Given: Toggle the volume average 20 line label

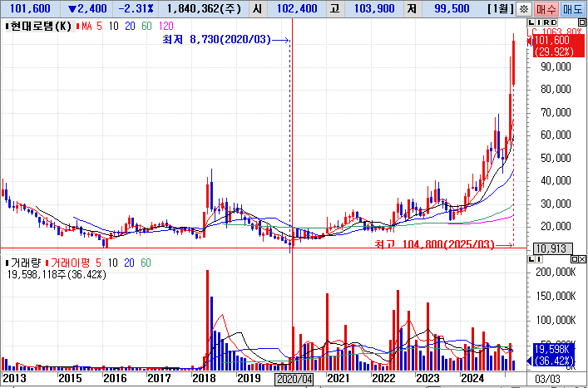Looking at the screenshot, I should tap(127, 263).
